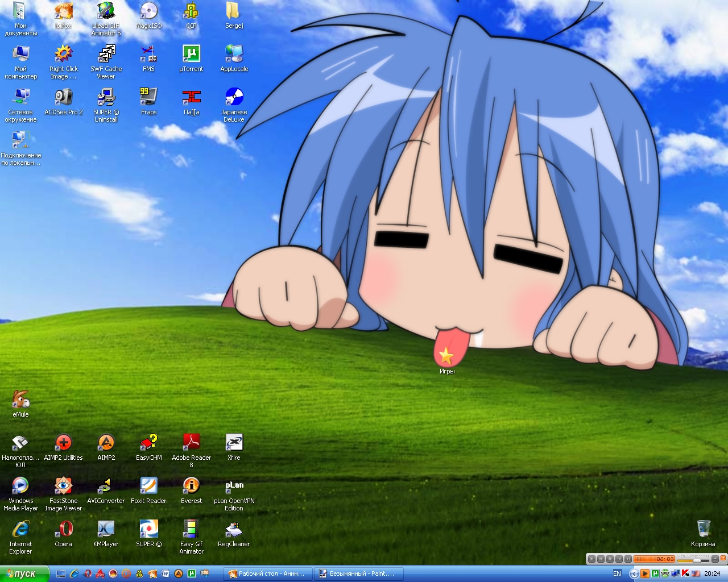Launch Everest from desktop
The height and width of the screenshot is (582, 728).
point(191,490)
